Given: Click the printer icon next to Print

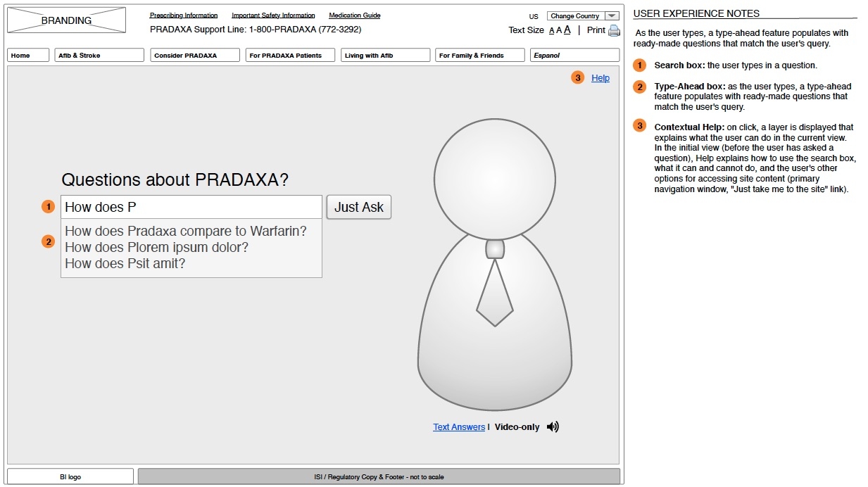Looking at the screenshot, I should (614, 30).
